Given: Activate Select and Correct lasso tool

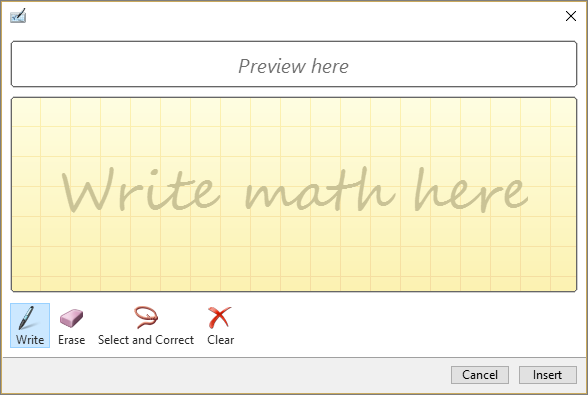Looking at the screenshot, I should point(146,325).
